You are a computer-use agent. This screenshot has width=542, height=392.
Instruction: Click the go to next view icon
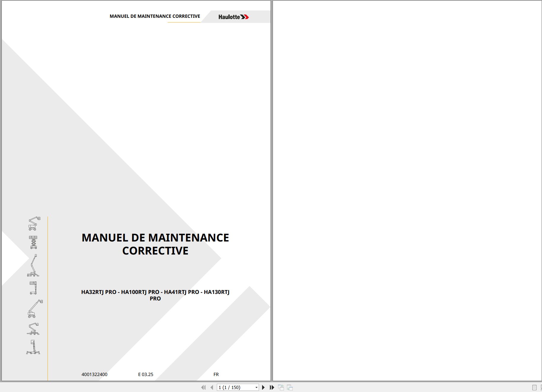290,387
